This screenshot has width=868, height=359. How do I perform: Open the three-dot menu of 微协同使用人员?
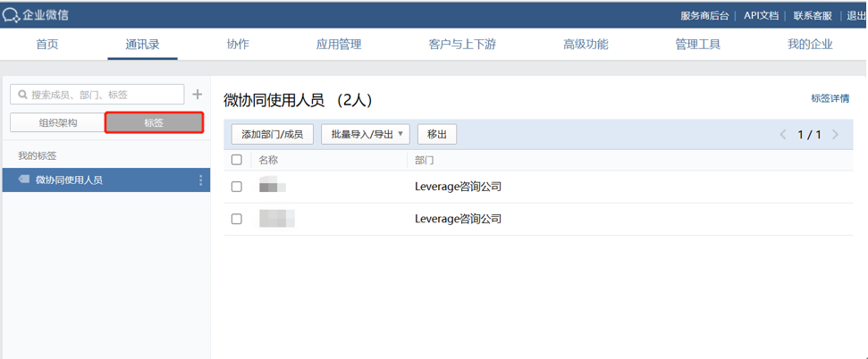200,180
